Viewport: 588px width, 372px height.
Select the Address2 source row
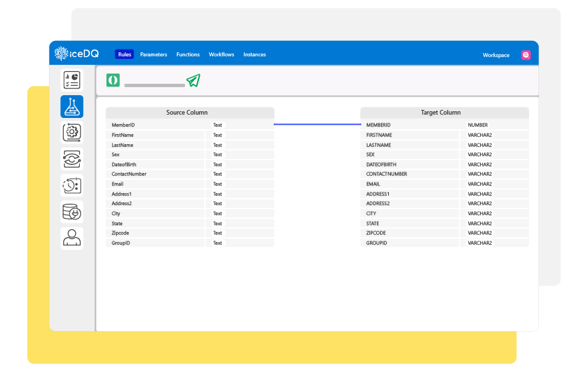pyautogui.click(x=190, y=204)
